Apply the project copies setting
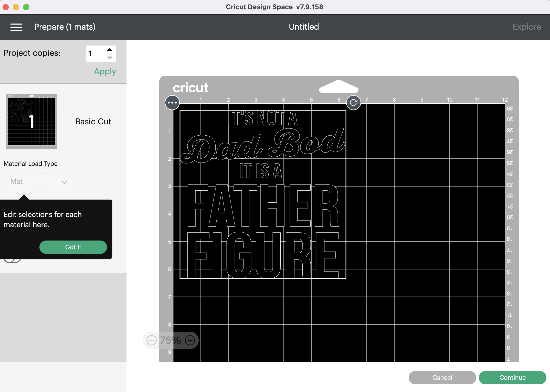The height and width of the screenshot is (392, 550). (105, 71)
